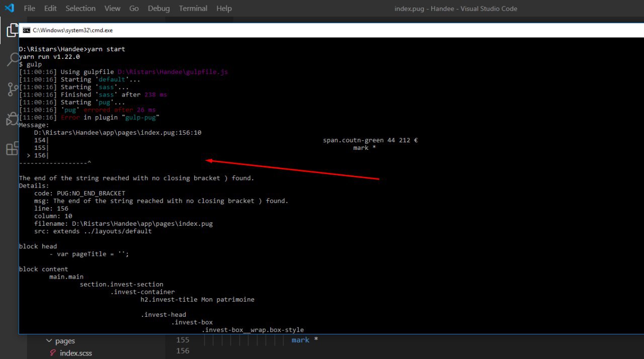Click line number 156 in VS Code editor gutter
The image size is (644, 359).
(x=183, y=350)
